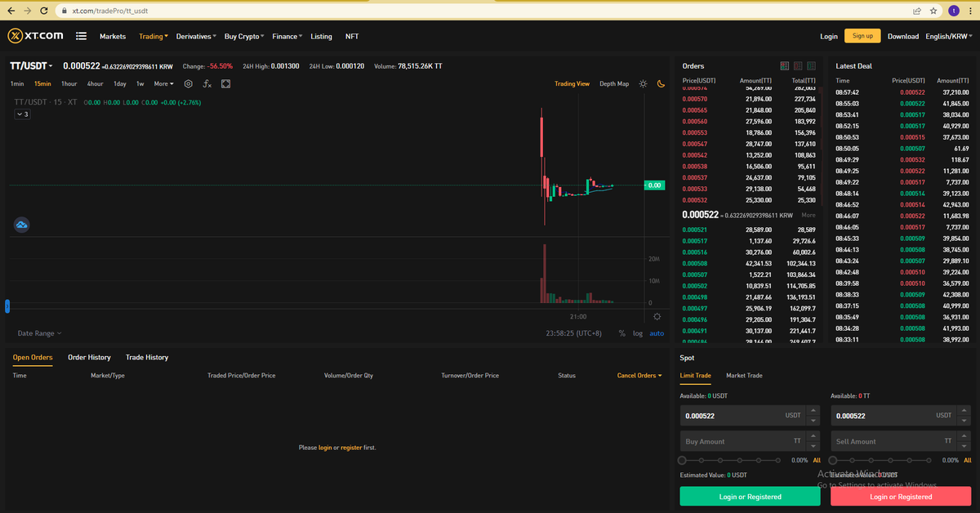Click the blue cloud icon on chart
This screenshot has width=980, height=513.
click(x=22, y=225)
